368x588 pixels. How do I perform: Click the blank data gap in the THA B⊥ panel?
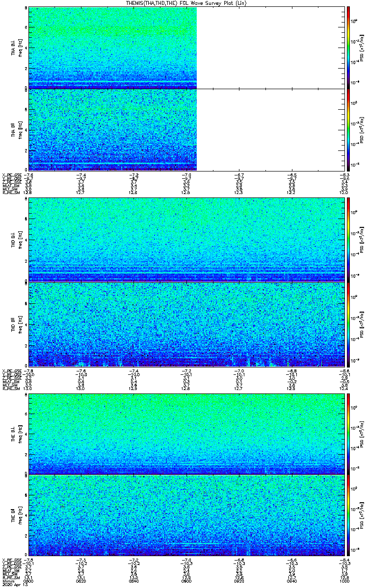click(x=270, y=48)
